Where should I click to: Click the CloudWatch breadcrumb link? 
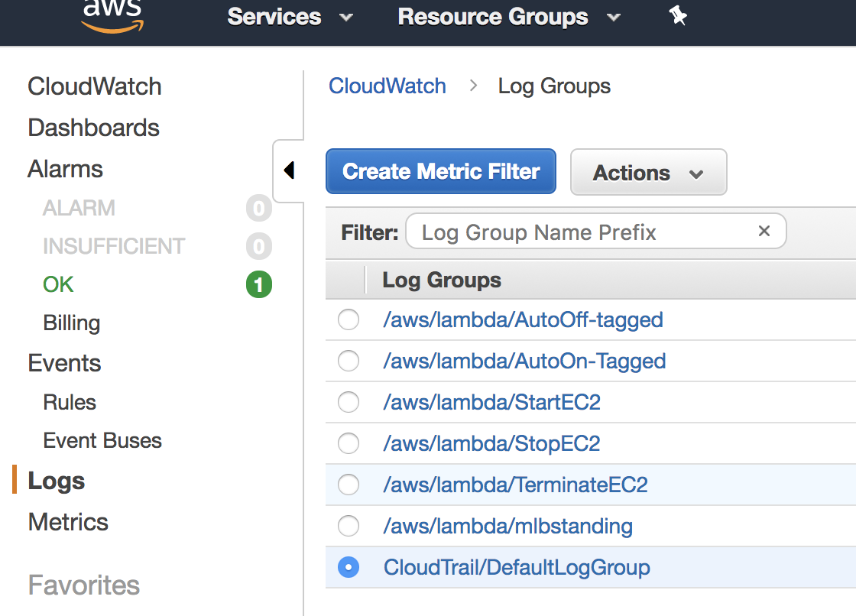click(x=387, y=86)
